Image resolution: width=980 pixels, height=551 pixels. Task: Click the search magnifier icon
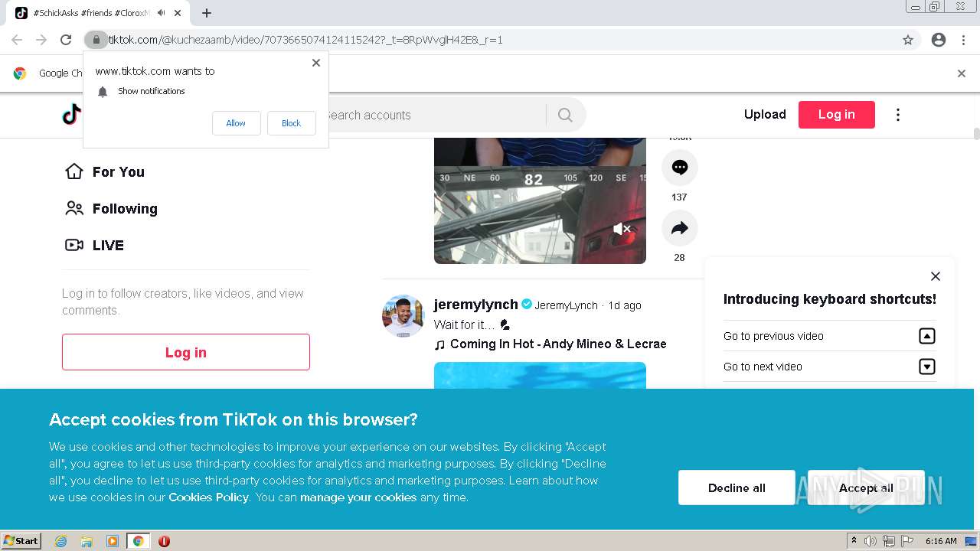[x=565, y=115]
